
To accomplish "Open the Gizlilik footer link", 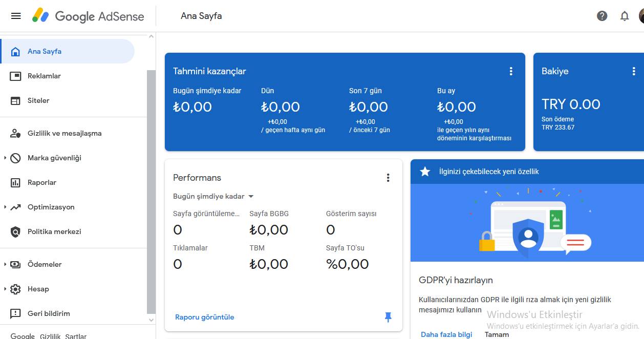I will click(50, 336).
